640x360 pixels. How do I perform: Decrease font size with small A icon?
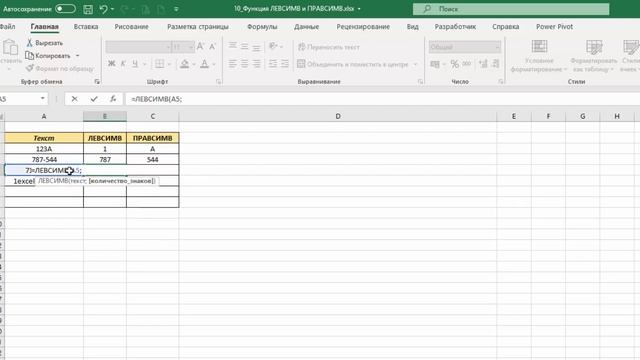coord(212,47)
